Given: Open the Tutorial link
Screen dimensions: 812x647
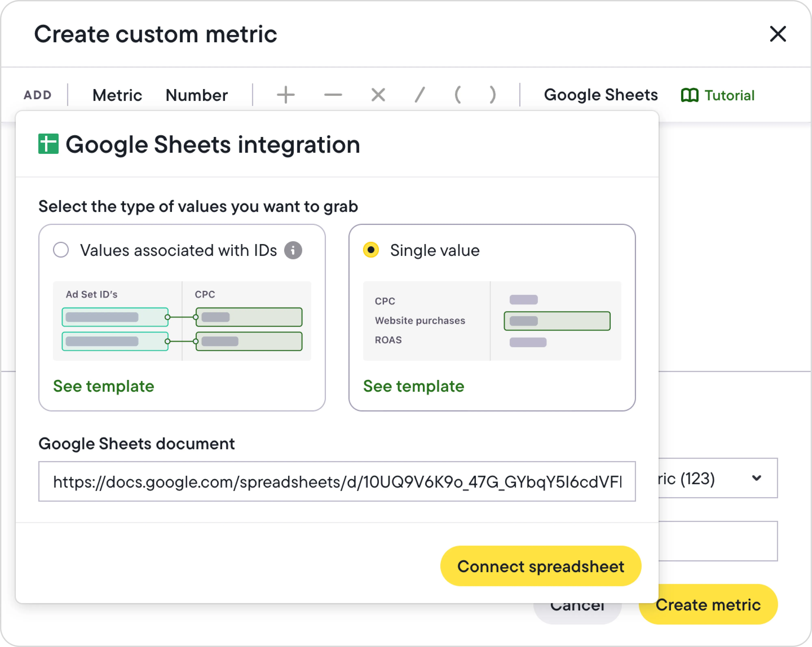Looking at the screenshot, I should point(718,95).
